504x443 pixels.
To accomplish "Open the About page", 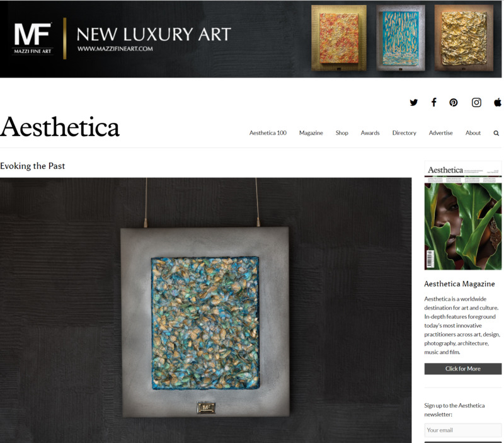I will (473, 133).
